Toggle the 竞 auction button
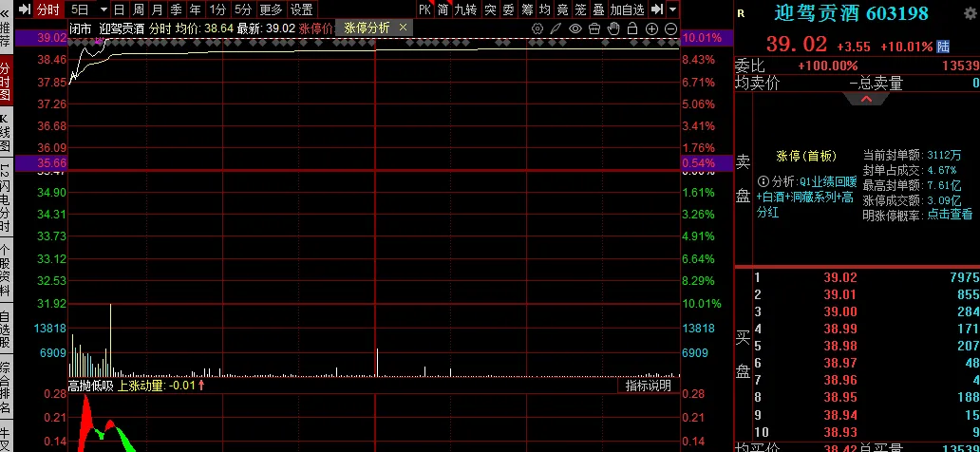 tap(562, 9)
